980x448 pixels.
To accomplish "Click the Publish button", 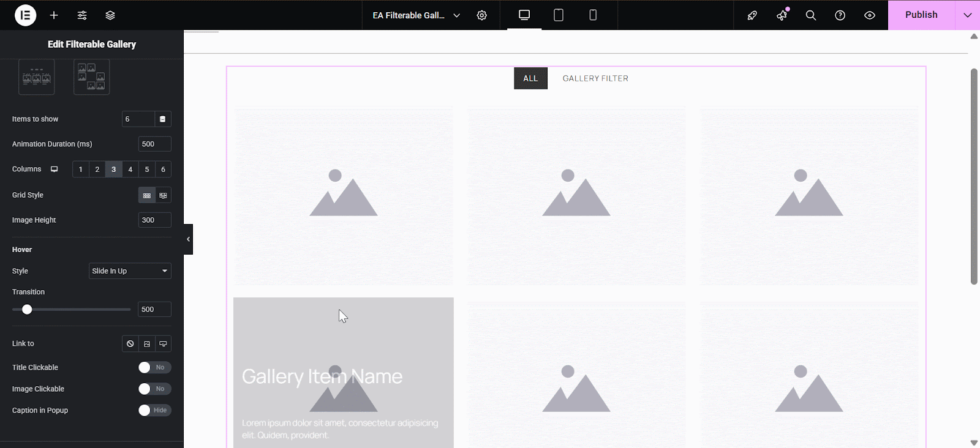I will click(921, 15).
